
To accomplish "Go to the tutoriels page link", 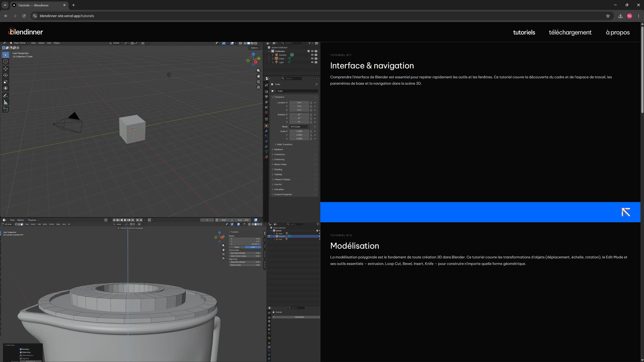I will click(524, 32).
